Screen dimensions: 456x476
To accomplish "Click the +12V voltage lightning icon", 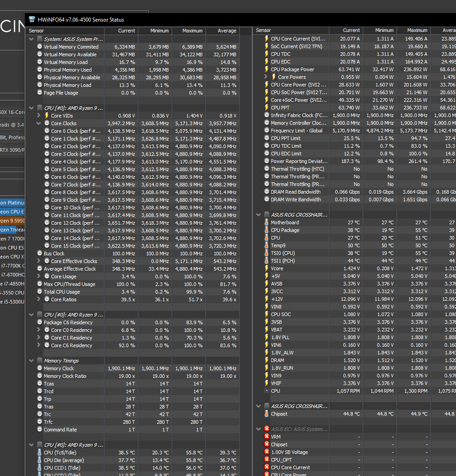I will pyautogui.click(x=266, y=299).
